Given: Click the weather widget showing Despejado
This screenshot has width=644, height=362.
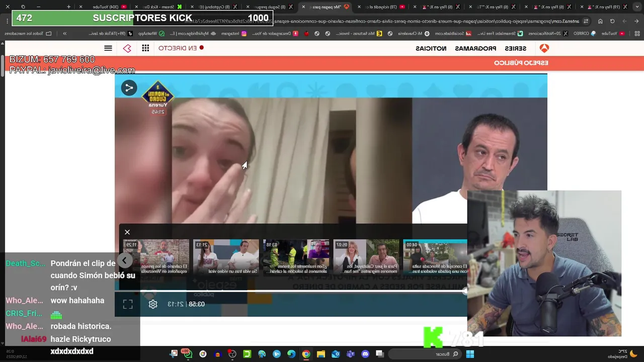Looking at the screenshot, I should coord(622,354).
